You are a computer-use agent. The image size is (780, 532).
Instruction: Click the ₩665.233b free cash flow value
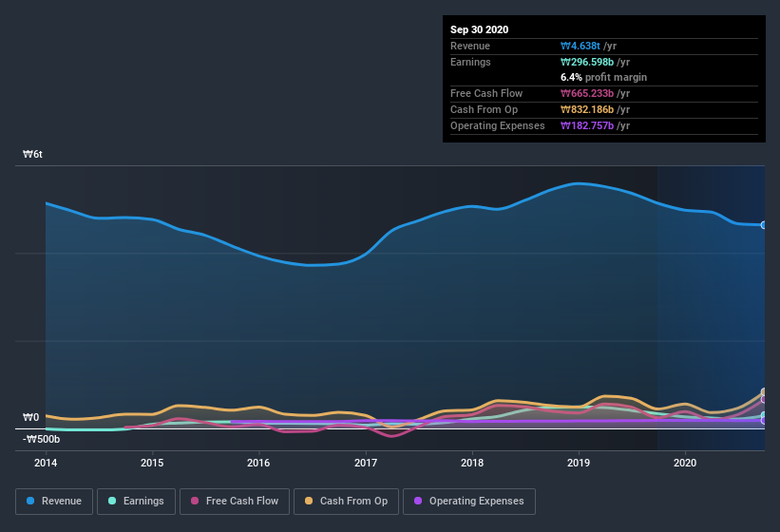coord(587,93)
